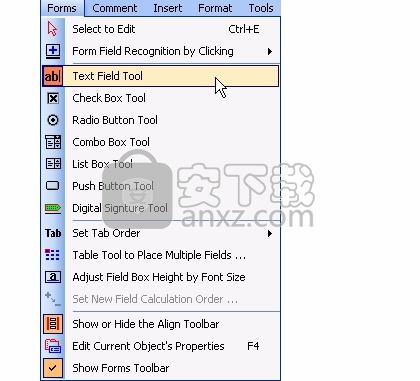Click the Show Forms Toolbar label
This screenshot has height=381, width=420.
tap(121, 368)
